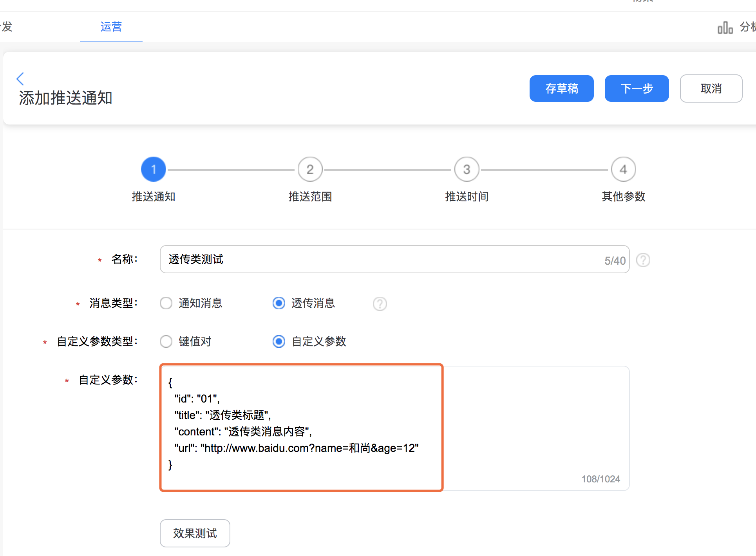Choose the 自定义参数 radio option
Screen dimensions: 756x556
point(279,341)
